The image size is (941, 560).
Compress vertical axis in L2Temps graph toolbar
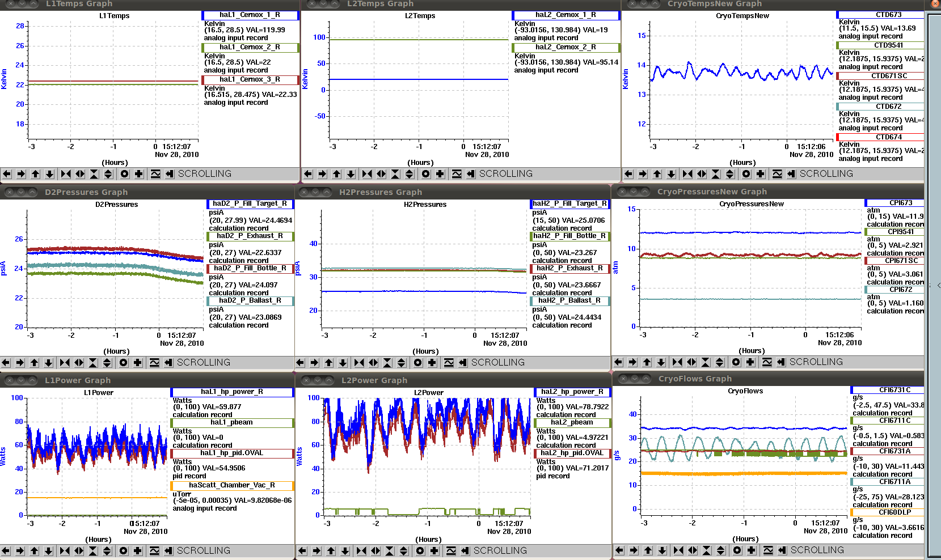[395, 174]
